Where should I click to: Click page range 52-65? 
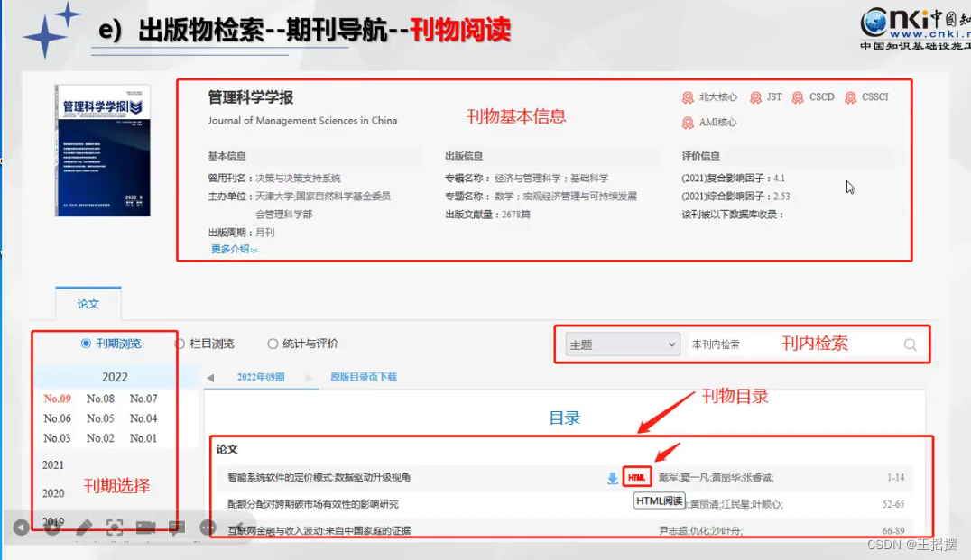tap(893, 504)
